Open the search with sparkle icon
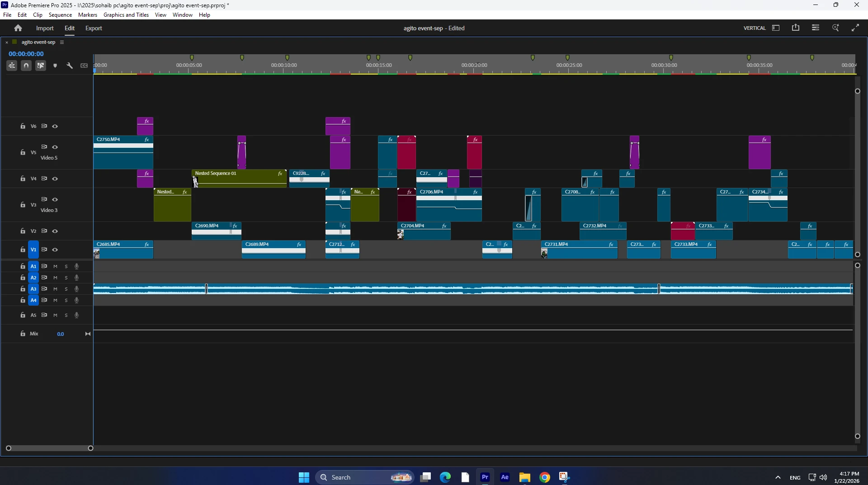Image resolution: width=868 pixels, height=485 pixels. pos(835,28)
